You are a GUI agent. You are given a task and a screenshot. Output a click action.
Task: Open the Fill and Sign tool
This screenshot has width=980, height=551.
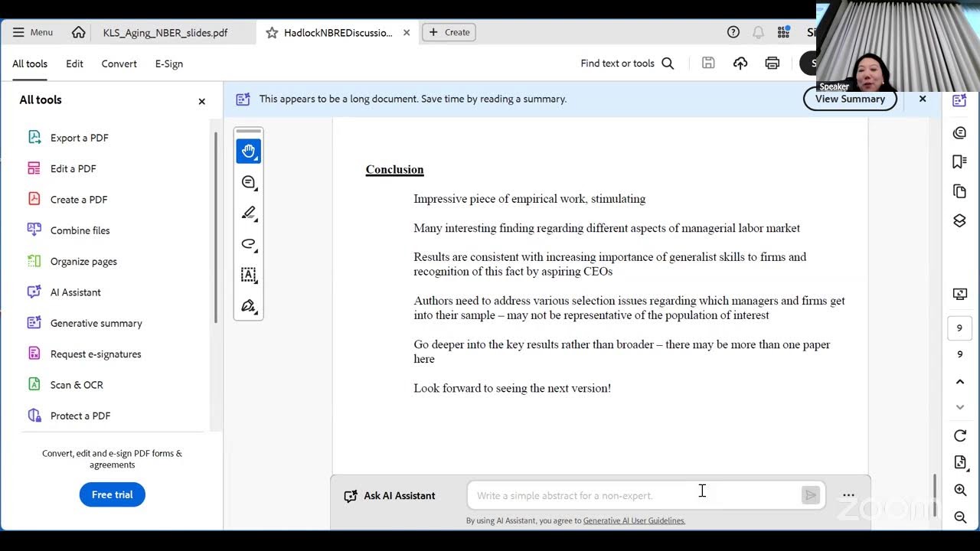(x=248, y=306)
